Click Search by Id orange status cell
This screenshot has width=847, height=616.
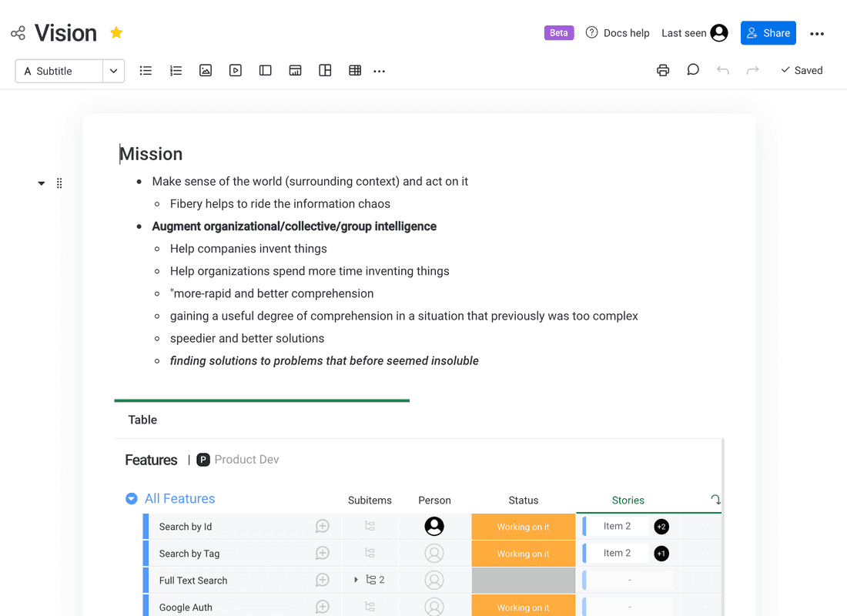(x=523, y=527)
